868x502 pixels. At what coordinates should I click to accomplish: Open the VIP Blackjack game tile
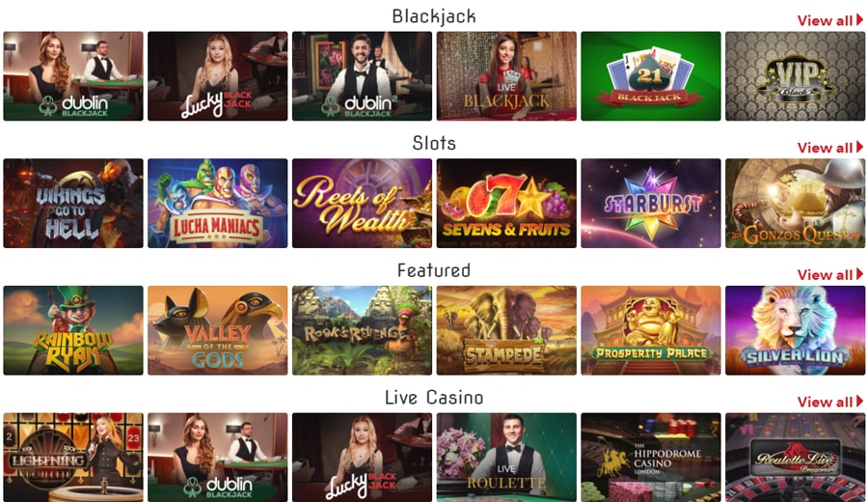[x=796, y=76]
